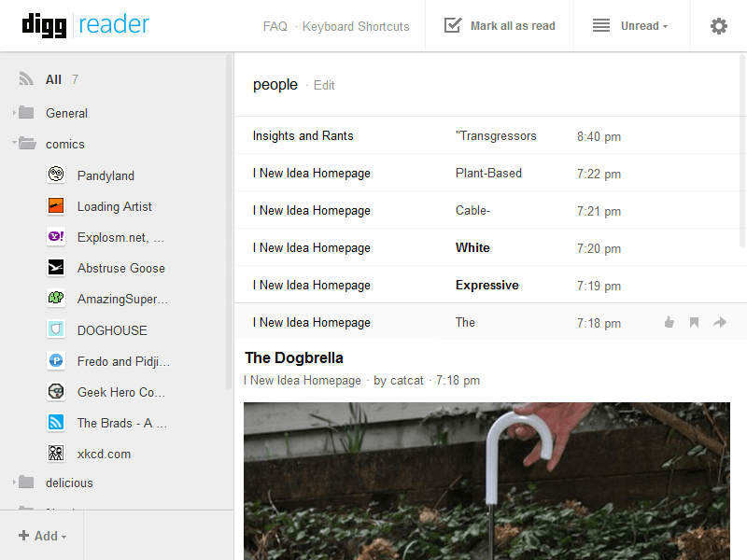747x560 pixels.
Task: Select The Brads feed label
Action: (x=122, y=423)
